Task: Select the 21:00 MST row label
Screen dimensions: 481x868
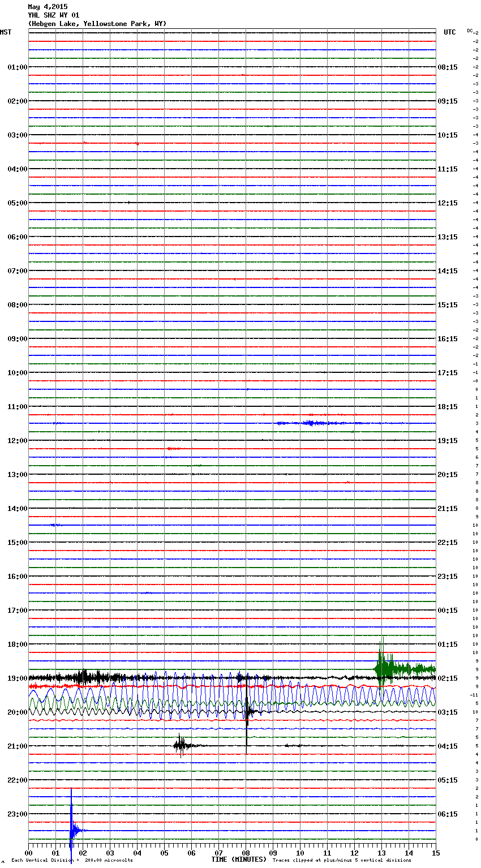Action: 18,746
